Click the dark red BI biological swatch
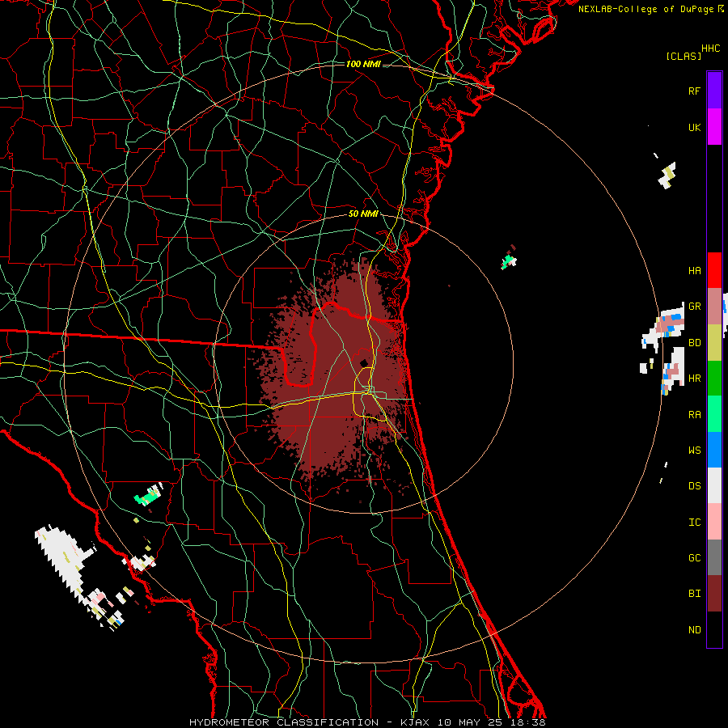Viewport: 728px width, 728px height. point(714,594)
